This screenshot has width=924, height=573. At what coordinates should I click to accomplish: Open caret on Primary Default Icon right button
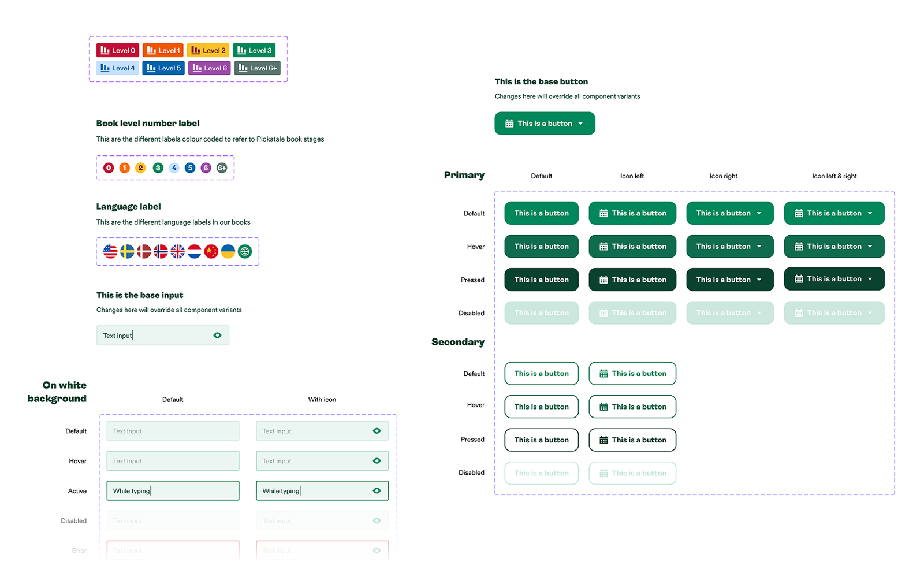[x=759, y=213]
